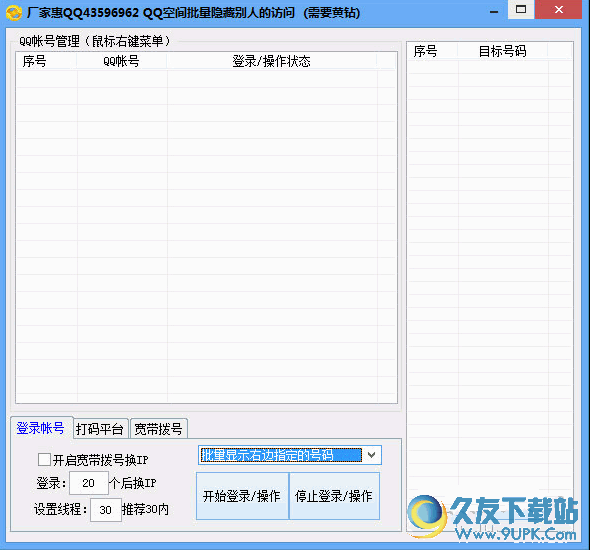Click the 登录/操作状态 column header

coord(271,61)
